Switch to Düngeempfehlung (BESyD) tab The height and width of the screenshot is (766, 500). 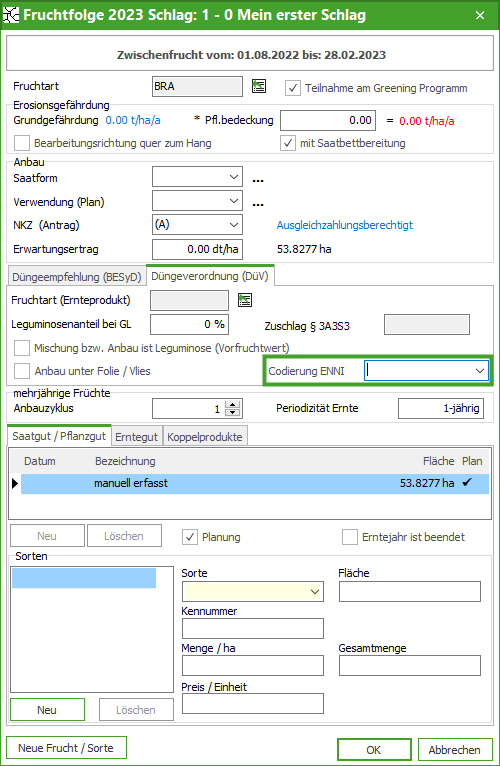pos(77,277)
